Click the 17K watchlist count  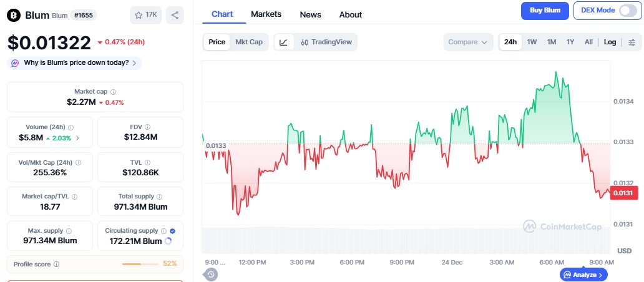tap(151, 15)
